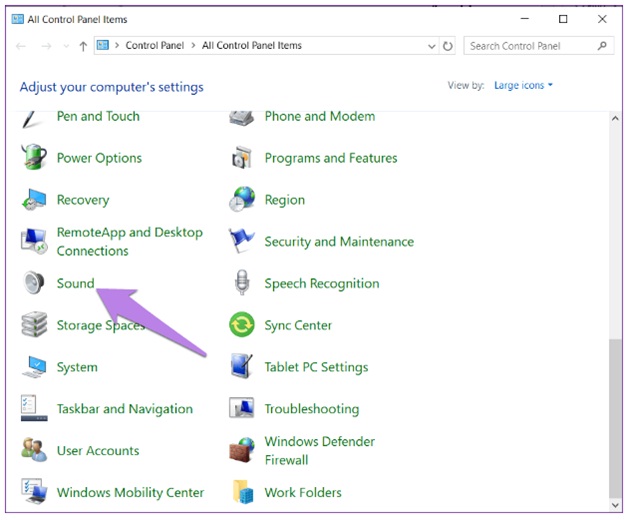Open the Region link
628x520 pixels.
tap(284, 200)
